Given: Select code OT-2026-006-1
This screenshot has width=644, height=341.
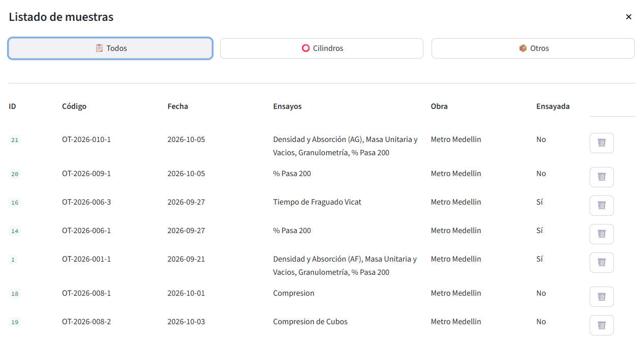Looking at the screenshot, I should 86,231.
